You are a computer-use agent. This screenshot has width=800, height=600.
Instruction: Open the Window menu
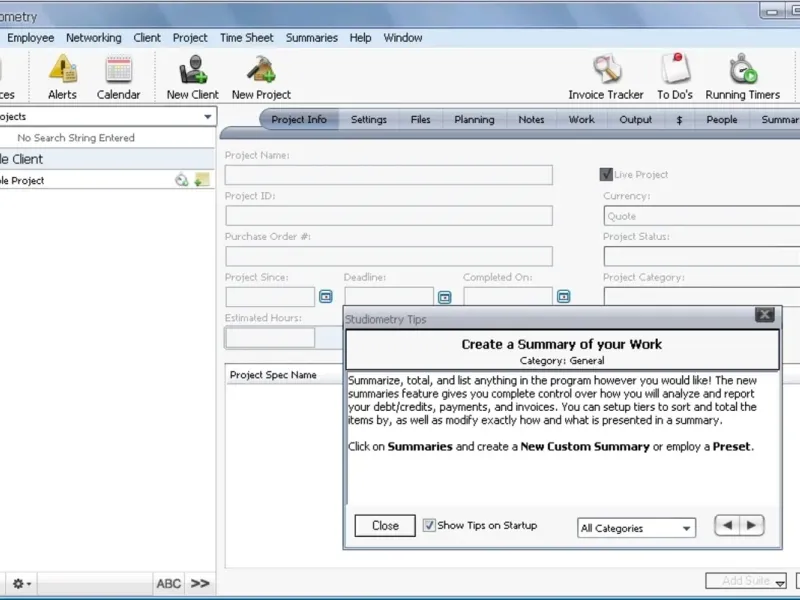[x=403, y=38]
